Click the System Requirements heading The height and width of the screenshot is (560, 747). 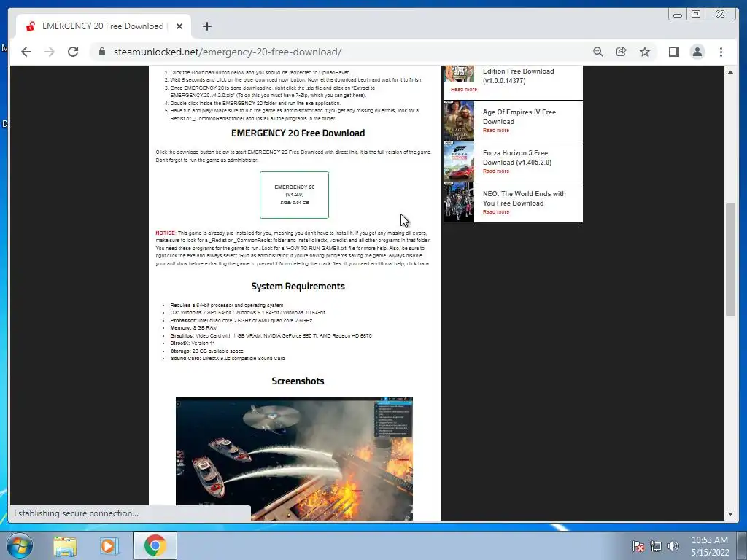click(298, 286)
